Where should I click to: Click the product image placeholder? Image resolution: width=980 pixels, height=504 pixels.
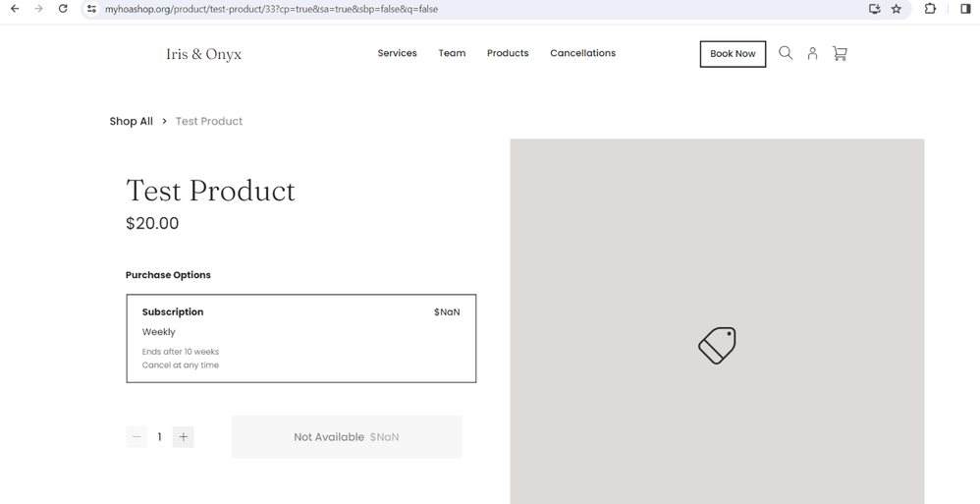click(x=717, y=324)
